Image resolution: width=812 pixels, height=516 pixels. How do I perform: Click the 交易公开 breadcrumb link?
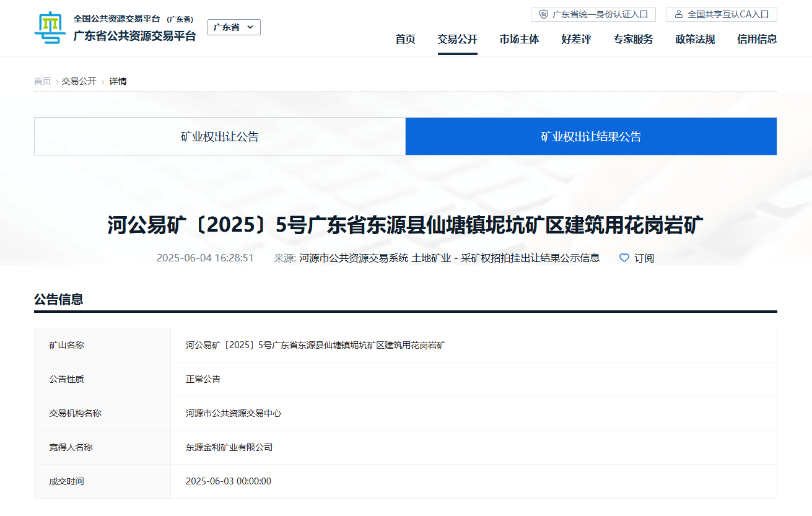click(x=79, y=81)
